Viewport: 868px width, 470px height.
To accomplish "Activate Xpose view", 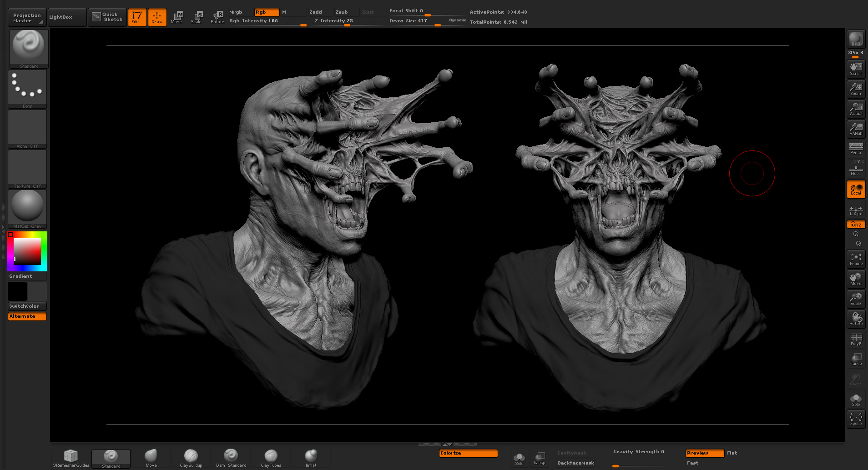I will tap(856, 419).
